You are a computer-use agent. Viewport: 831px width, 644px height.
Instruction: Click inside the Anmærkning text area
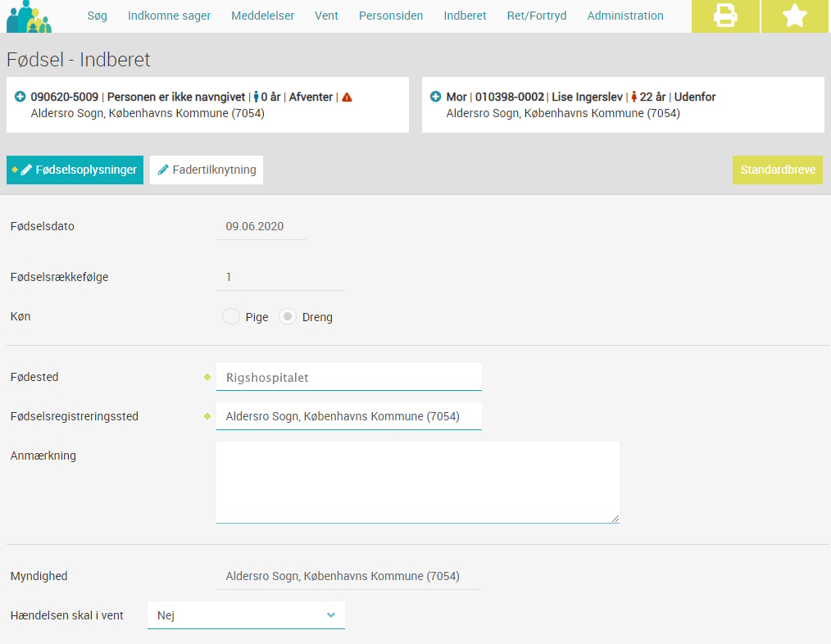418,482
